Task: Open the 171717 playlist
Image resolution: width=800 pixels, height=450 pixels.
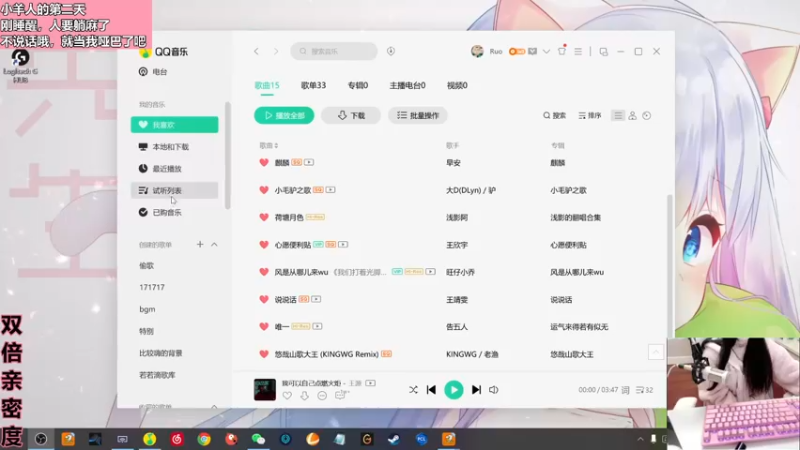Action: click(152, 287)
